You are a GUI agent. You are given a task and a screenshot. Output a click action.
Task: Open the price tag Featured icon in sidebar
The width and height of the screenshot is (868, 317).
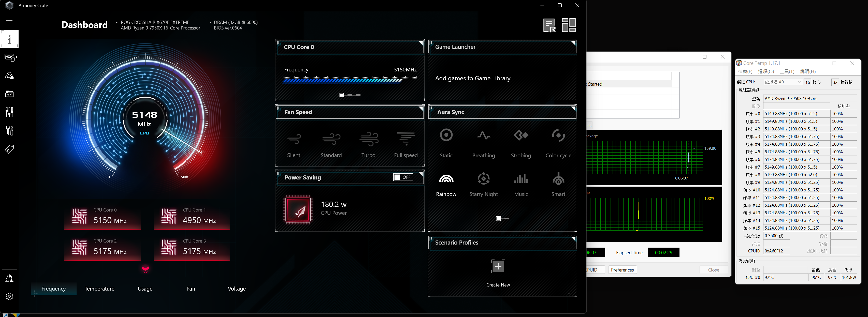pyautogui.click(x=9, y=149)
